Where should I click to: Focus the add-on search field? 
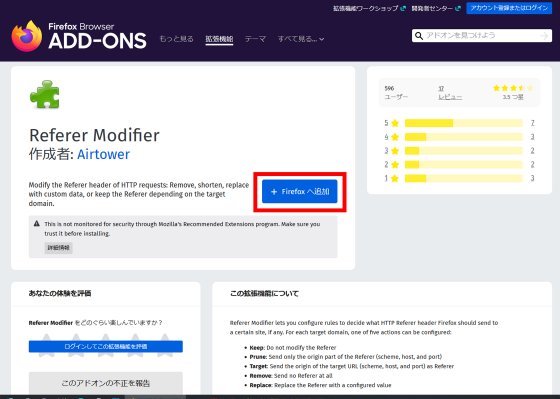(482, 36)
